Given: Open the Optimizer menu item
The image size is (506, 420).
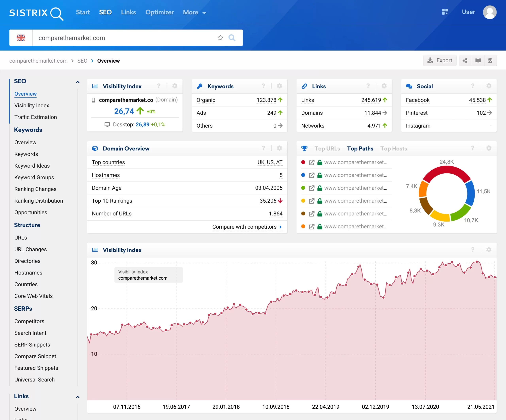Looking at the screenshot, I should pyautogui.click(x=159, y=12).
